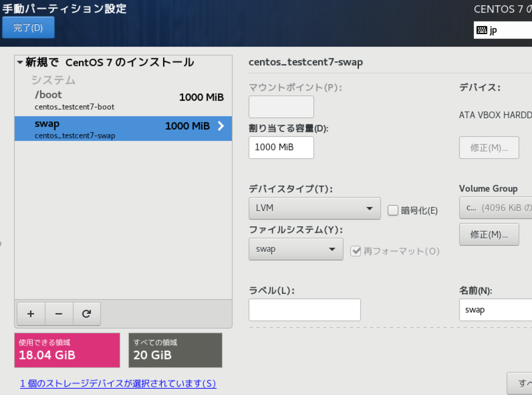
Task: Click the 手動パーティション設定 title
Action: [65, 8]
